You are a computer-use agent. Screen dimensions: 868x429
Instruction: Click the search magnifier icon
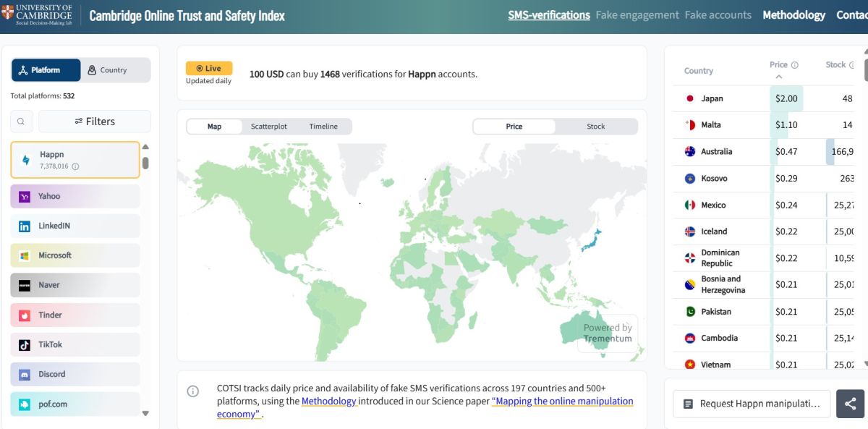(x=22, y=122)
